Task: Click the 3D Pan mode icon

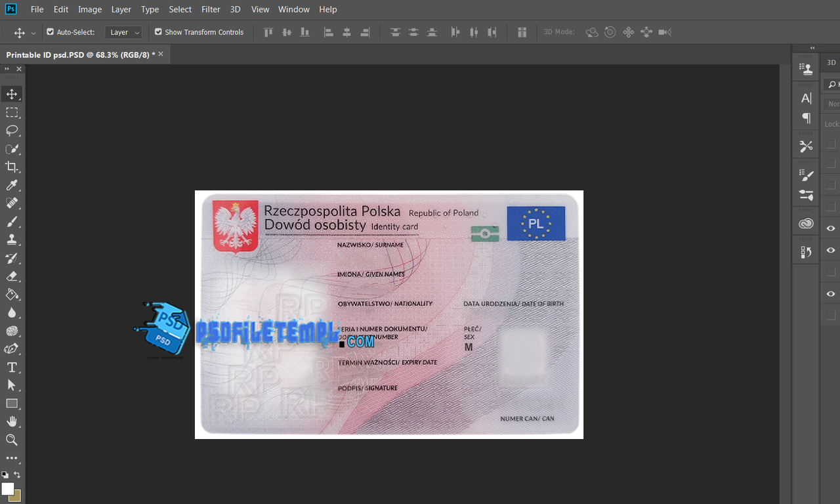Action: pos(628,32)
